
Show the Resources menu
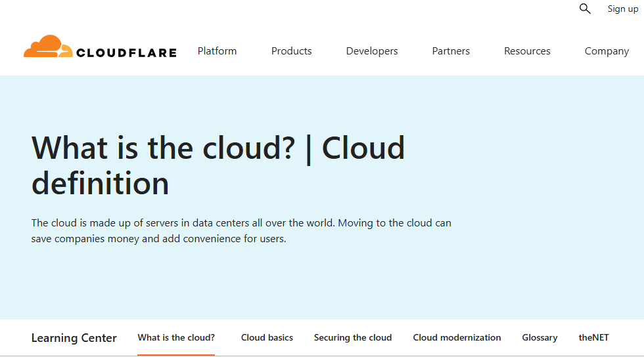click(527, 51)
